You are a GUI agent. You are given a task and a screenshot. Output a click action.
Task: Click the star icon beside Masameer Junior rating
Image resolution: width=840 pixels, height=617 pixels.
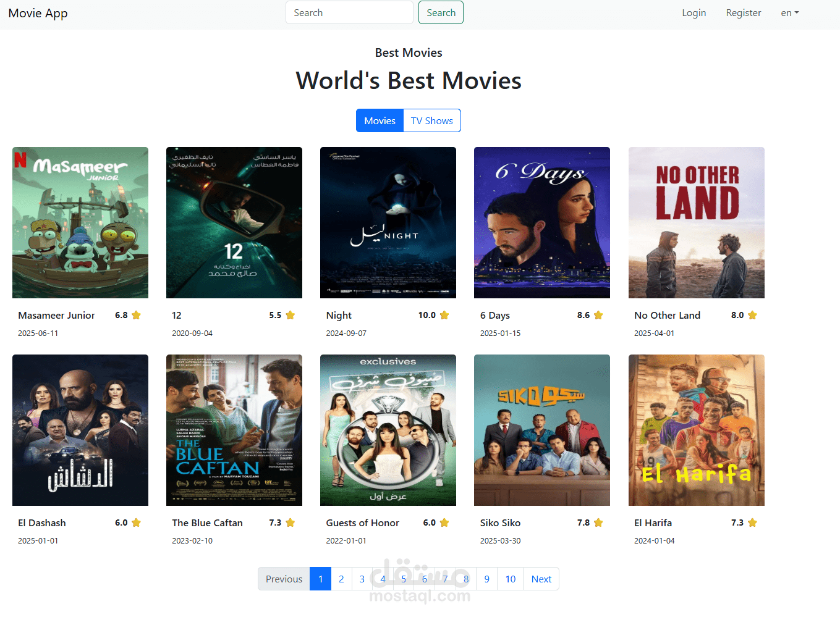[x=136, y=315]
